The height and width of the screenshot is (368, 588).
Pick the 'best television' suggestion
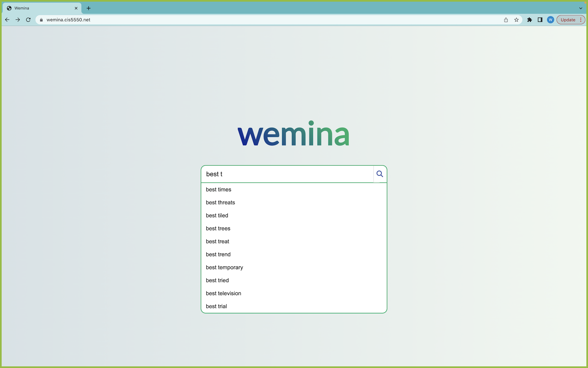click(294, 293)
